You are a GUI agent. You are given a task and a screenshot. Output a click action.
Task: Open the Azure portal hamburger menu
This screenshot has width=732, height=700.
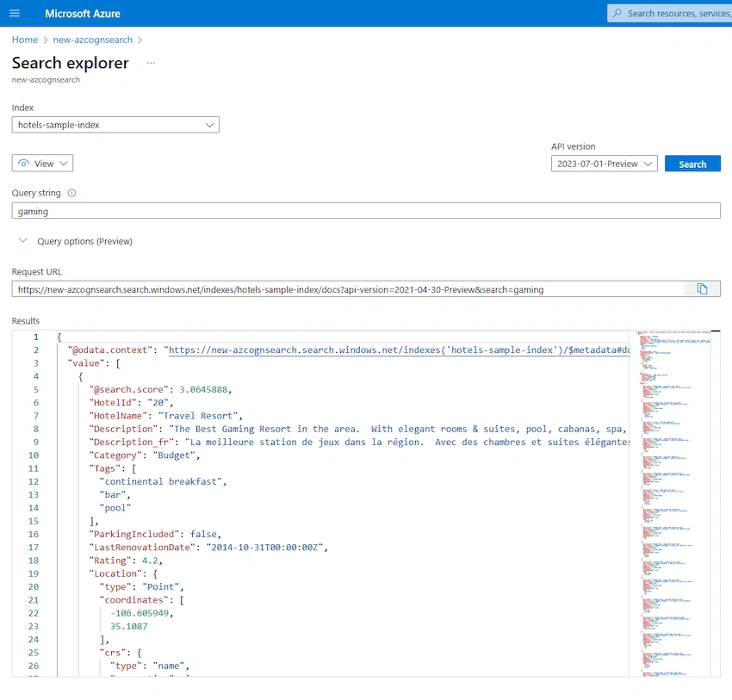point(15,13)
